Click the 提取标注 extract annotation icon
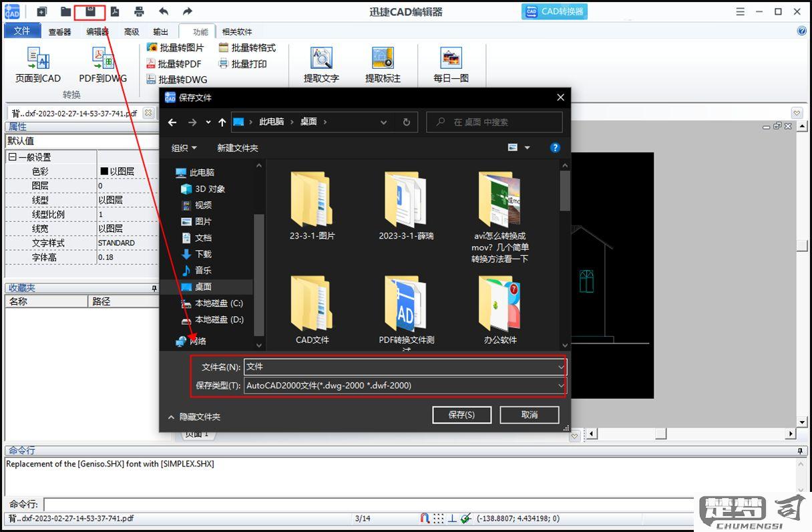This screenshot has width=812, height=532. [x=383, y=58]
